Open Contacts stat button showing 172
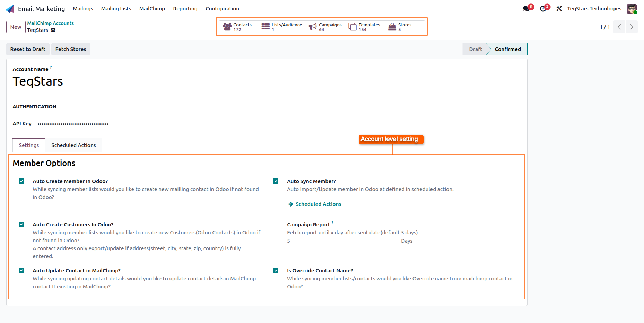Viewport: 644px width, 323px height. (239, 27)
